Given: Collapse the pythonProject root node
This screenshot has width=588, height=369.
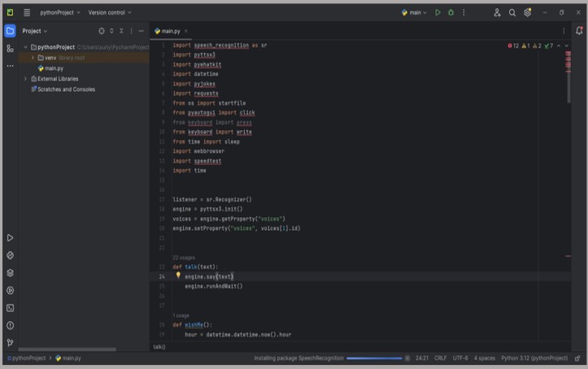Looking at the screenshot, I should click(25, 47).
